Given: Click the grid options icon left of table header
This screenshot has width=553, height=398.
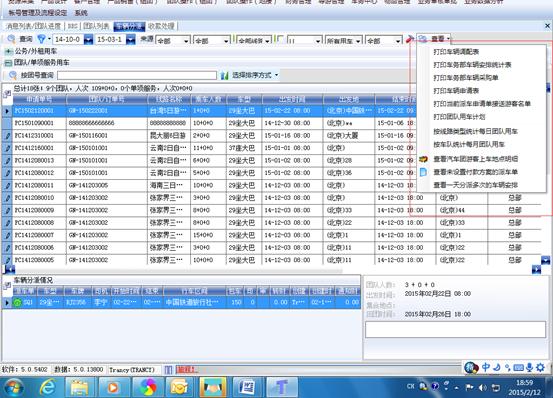Looking at the screenshot, I should coord(7,94).
